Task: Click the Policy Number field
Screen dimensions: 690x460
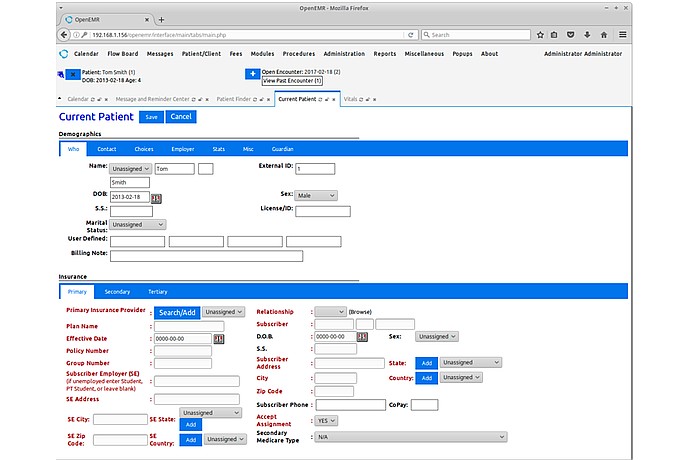Action: pyautogui.click(x=183, y=351)
